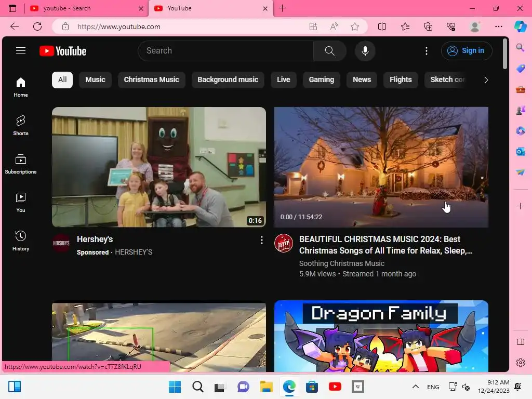Screen dimensions: 532x399
Task: Open Shorts from the sidebar
Action: pyautogui.click(x=21, y=126)
